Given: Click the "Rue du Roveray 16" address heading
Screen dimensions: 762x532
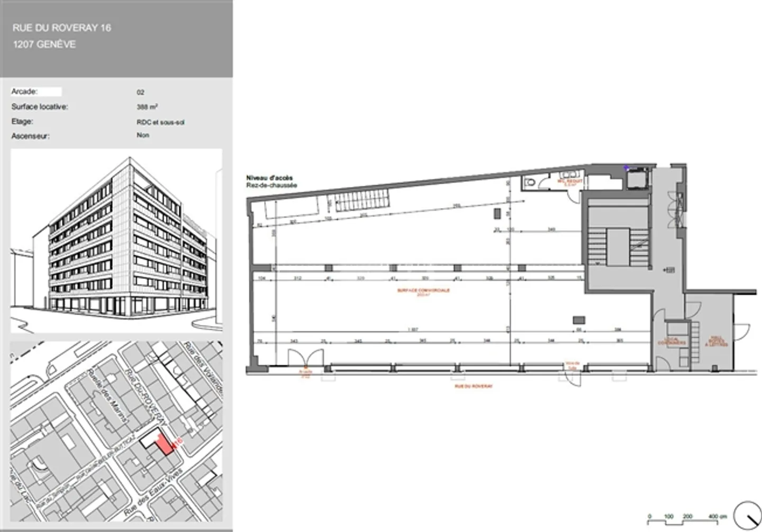Looking at the screenshot, I should tap(62, 28).
